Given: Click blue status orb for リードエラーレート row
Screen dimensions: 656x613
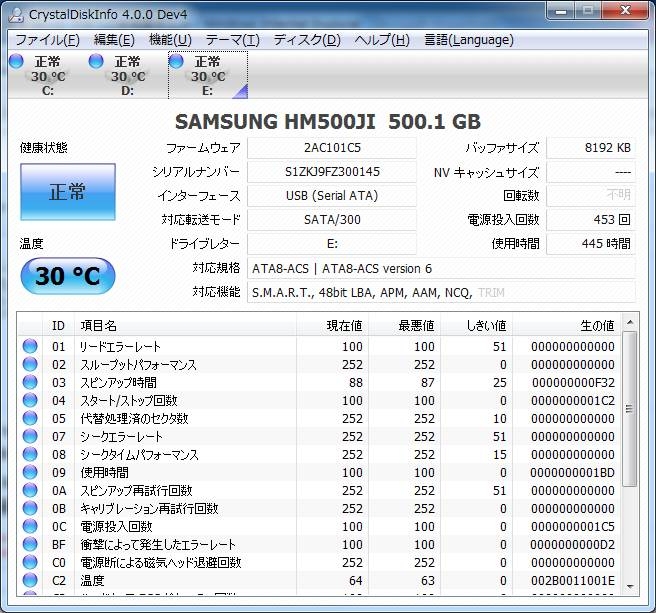Looking at the screenshot, I should pyautogui.click(x=30, y=347).
